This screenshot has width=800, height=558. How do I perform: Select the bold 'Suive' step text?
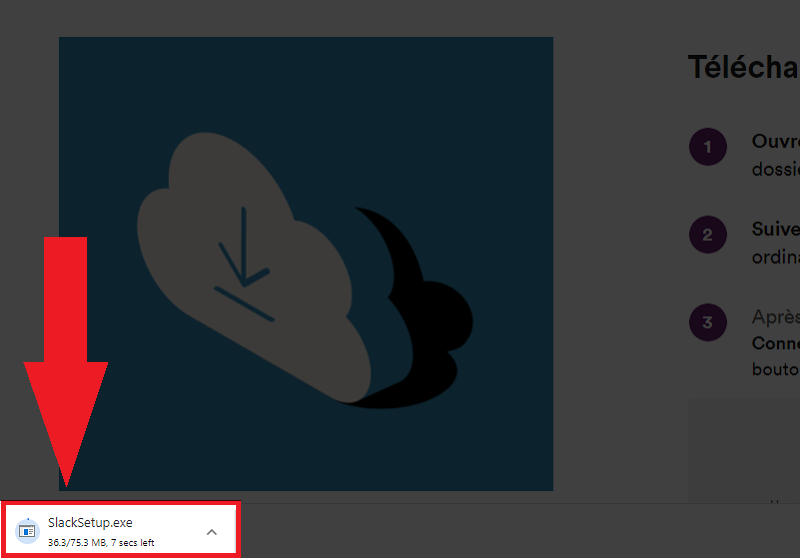[775, 229]
